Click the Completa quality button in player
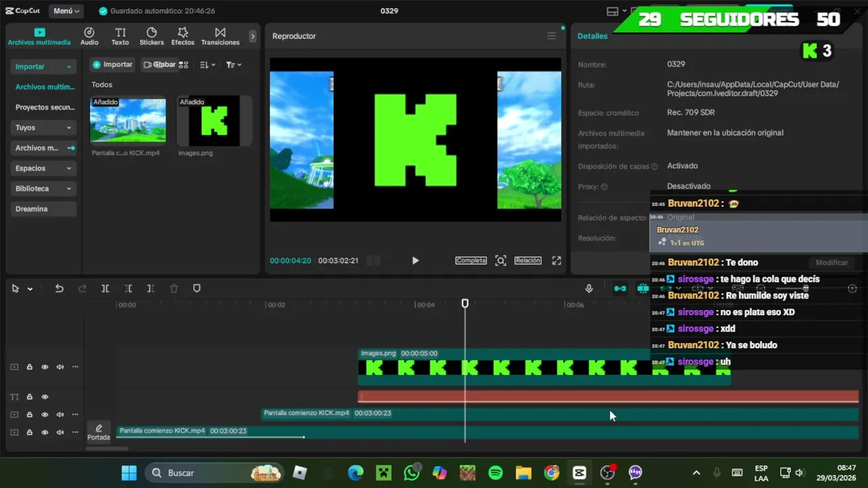Image resolution: width=868 pixels, height=488 pixels. point(471,260)
